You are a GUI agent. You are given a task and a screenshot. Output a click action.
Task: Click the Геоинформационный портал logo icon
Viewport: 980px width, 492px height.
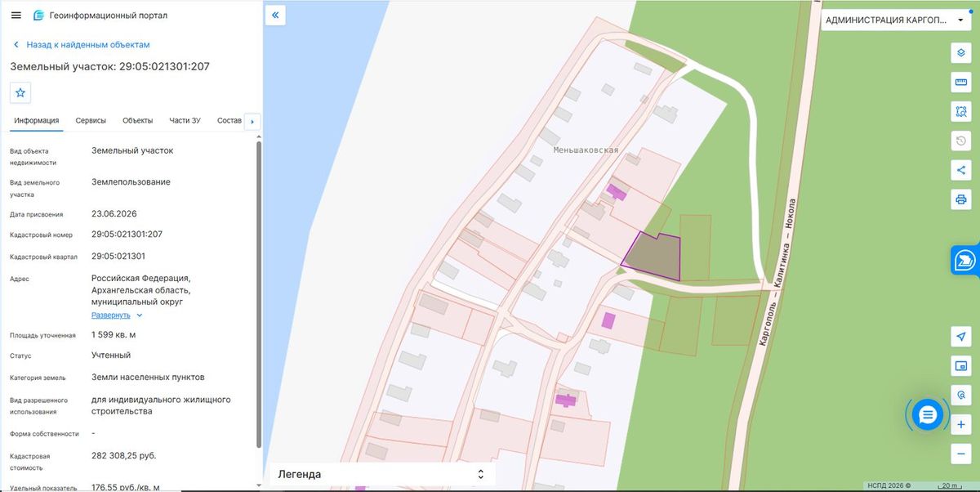point(38,16)
